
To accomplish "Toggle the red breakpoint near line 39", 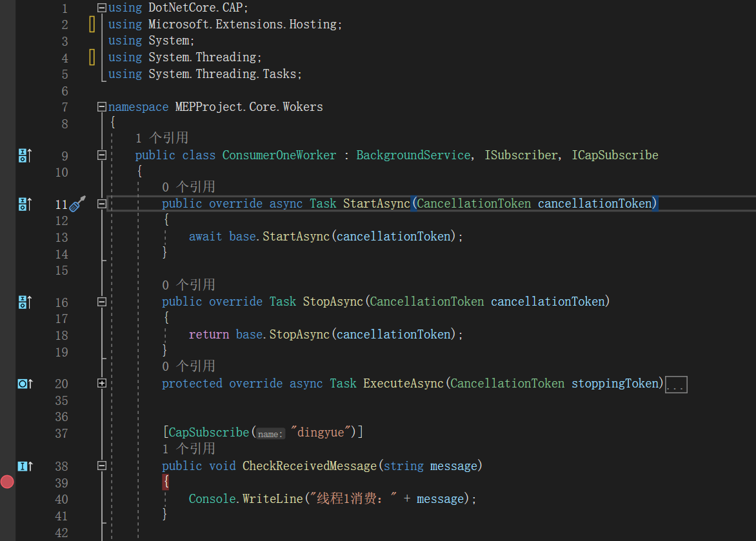I will point(6,482).
